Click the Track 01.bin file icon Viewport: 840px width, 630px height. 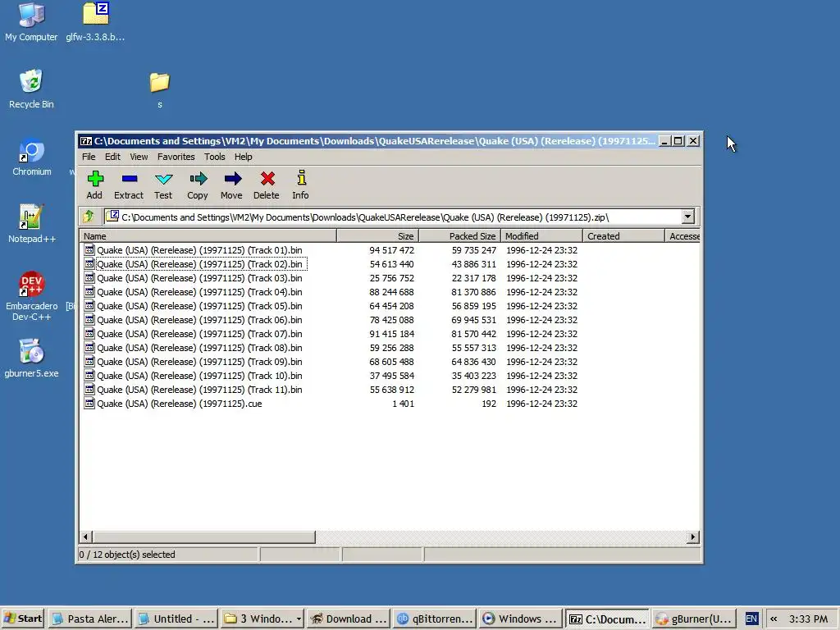point(89,249)
